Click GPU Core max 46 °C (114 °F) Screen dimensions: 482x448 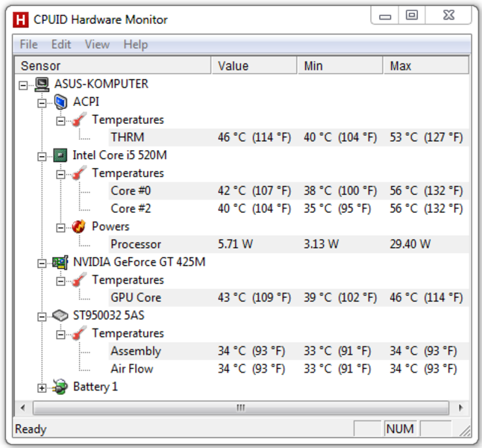point(426,298)
